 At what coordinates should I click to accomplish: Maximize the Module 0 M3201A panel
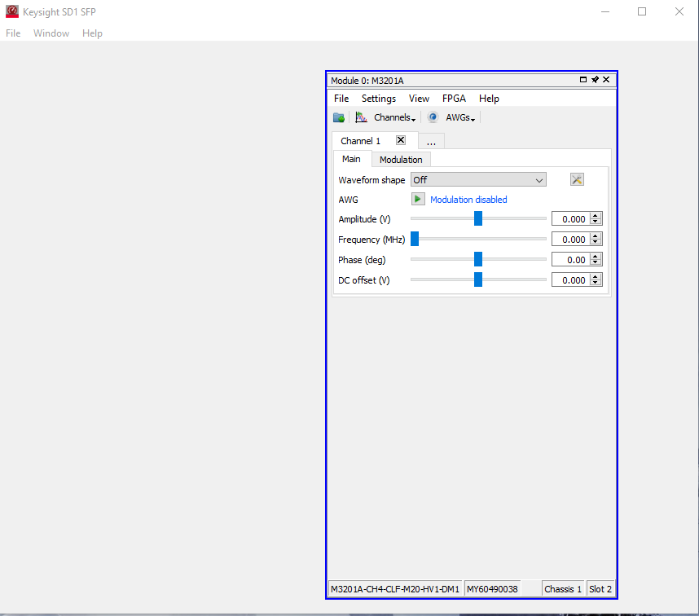coord(583,80)
